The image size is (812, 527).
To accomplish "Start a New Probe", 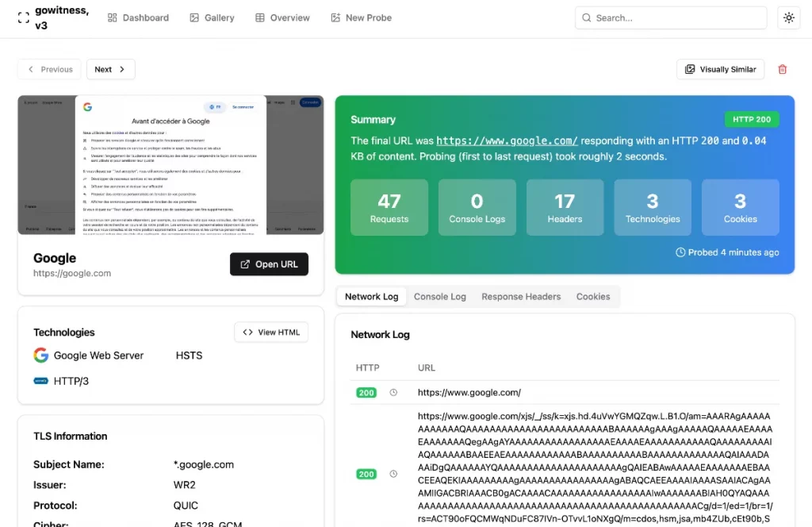I will 361,17.
